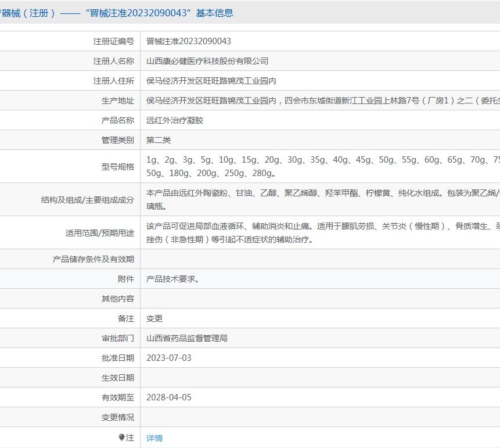Click the 有效期至 row label
The width and height of the screenshot is (500, 448).
(118, 397)
